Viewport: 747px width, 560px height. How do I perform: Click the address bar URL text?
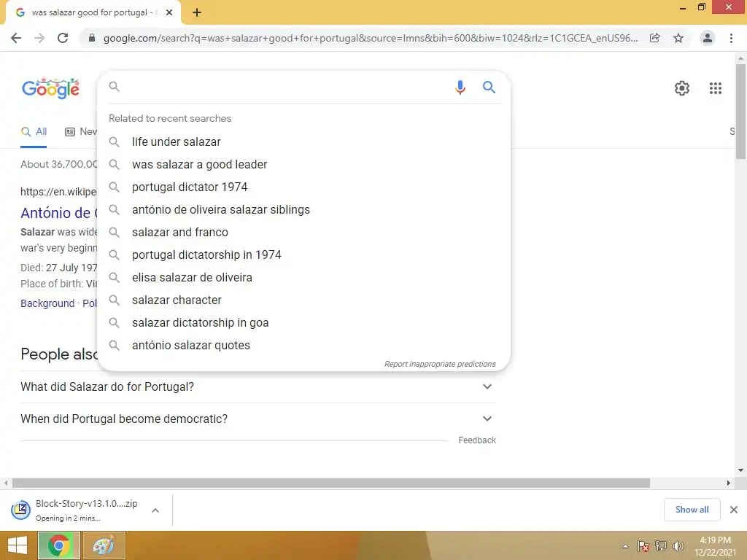click(x=370, y=38)
